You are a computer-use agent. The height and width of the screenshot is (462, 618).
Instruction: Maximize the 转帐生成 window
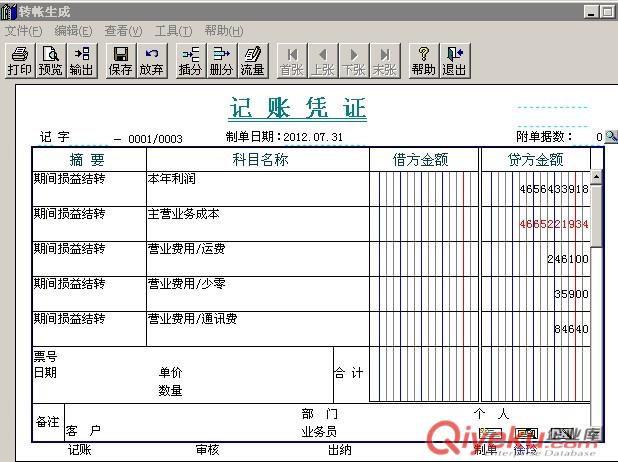[x=607, y=12]
